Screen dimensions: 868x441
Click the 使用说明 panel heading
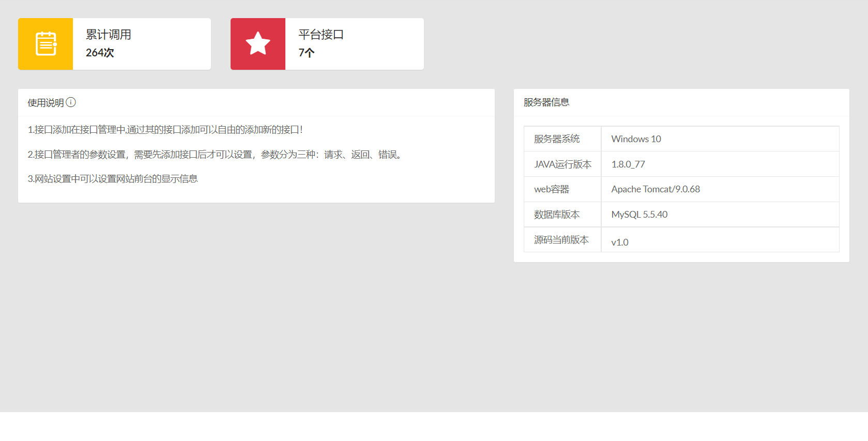(45, 103)
